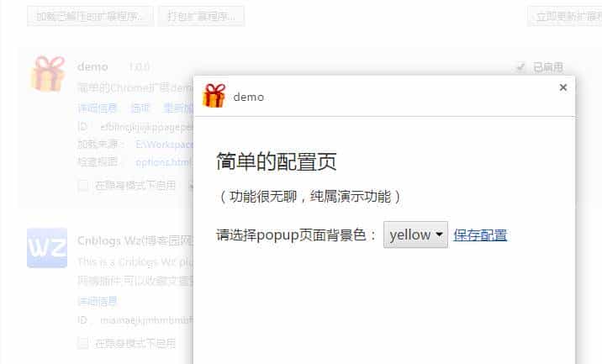Open the yellow background color dropdown
The width and height of the screenshot is (602, 364).
coord(415,235)
